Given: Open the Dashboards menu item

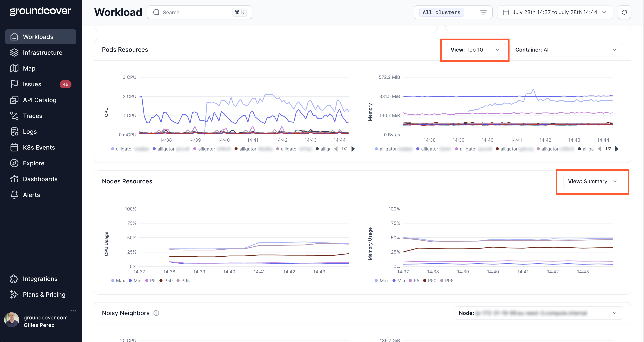Looking at the screenshot, I should [x=40, y=179].
